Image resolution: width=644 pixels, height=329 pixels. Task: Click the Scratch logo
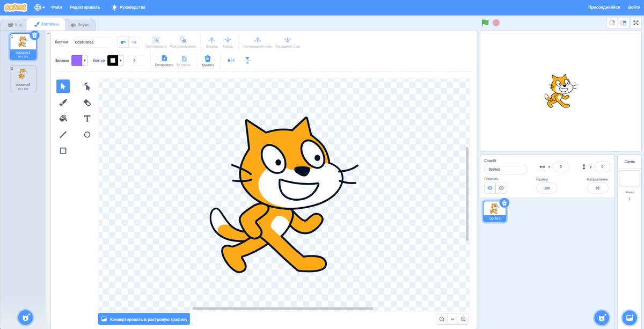click(x=16, y=8)
